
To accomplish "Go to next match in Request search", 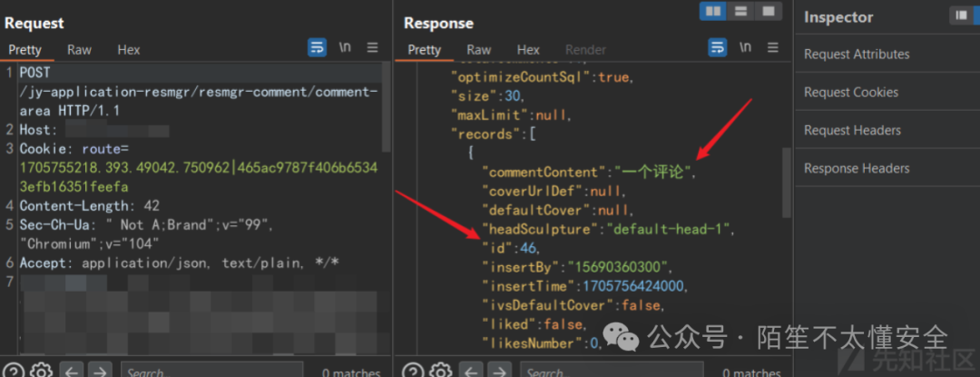I will pyautogui.click(x=100, y=371).
